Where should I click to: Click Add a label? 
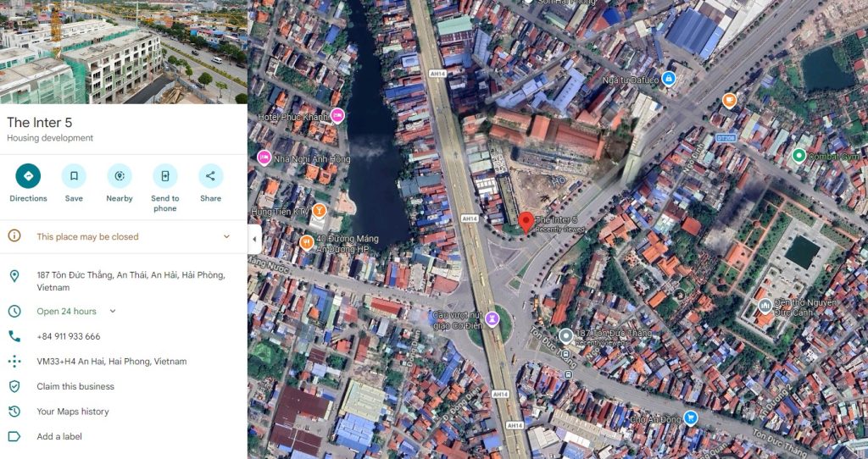[59, 436]
